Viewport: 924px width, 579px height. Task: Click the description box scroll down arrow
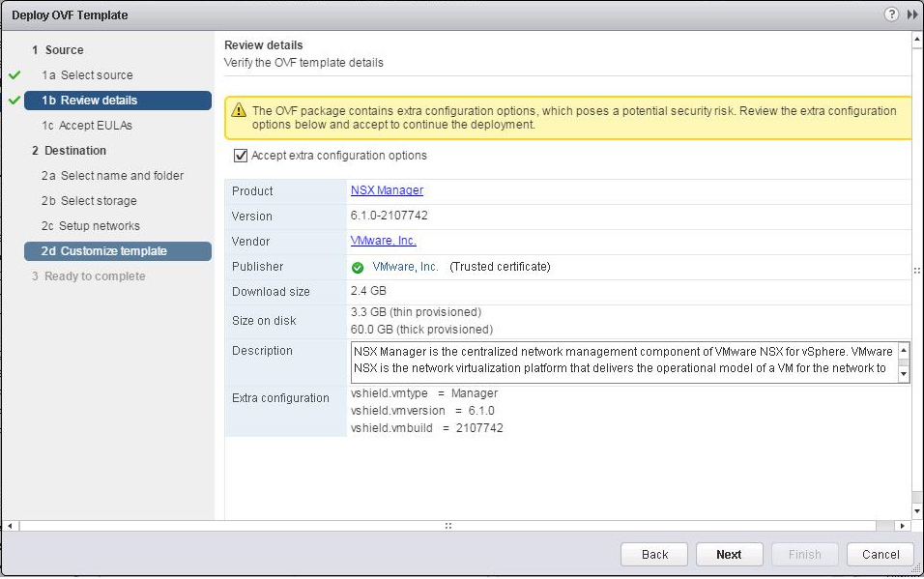[904, 374]
